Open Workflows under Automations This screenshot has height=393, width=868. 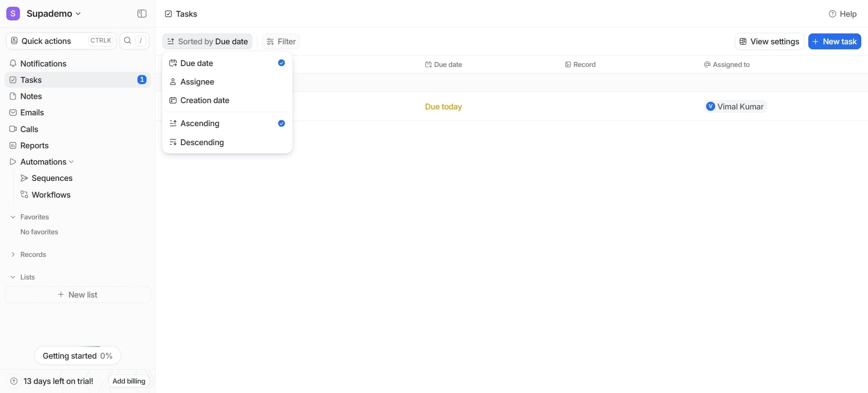click(x=83, y=194)
